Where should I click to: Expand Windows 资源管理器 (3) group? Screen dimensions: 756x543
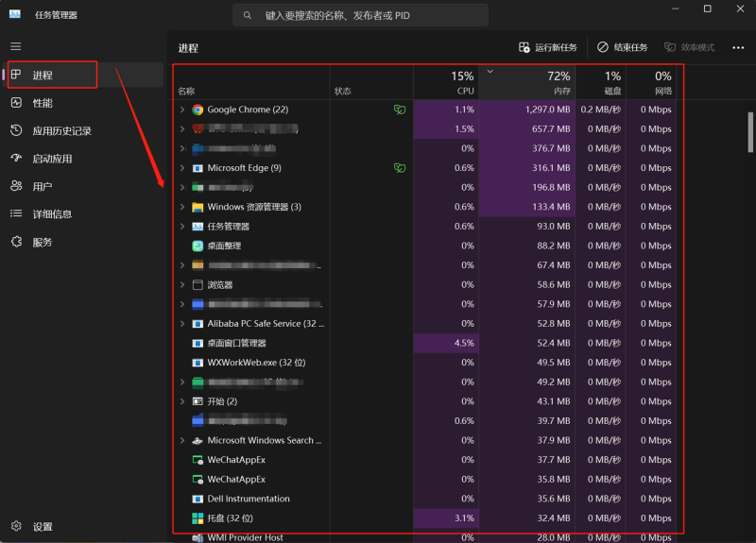pyautogui.click(x=182, y=207)
